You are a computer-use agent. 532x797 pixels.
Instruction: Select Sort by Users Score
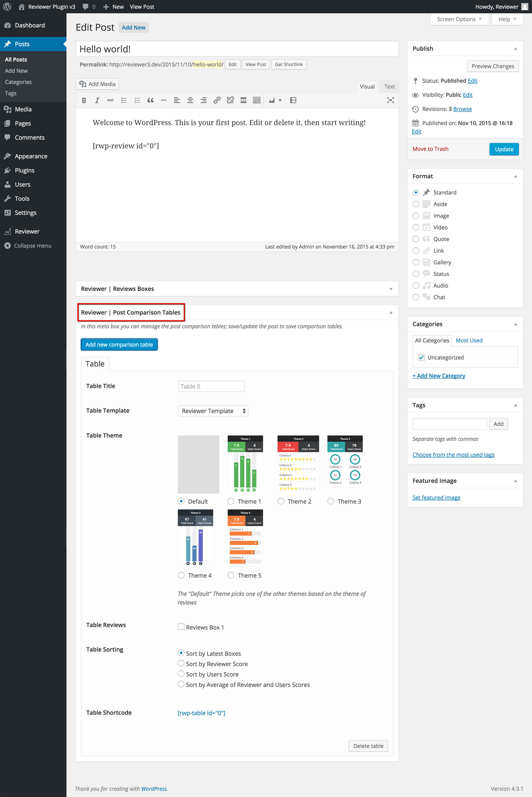click(181, 674)
